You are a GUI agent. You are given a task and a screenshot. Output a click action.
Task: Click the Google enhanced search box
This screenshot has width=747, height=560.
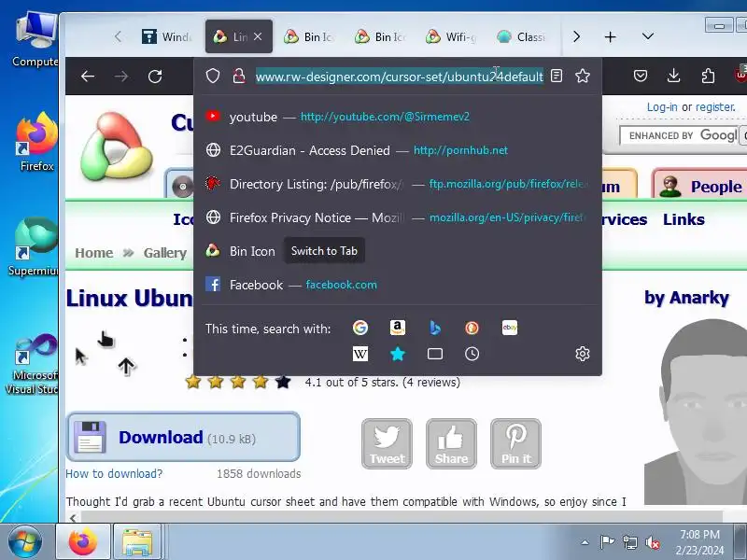(x=679, y=135)
